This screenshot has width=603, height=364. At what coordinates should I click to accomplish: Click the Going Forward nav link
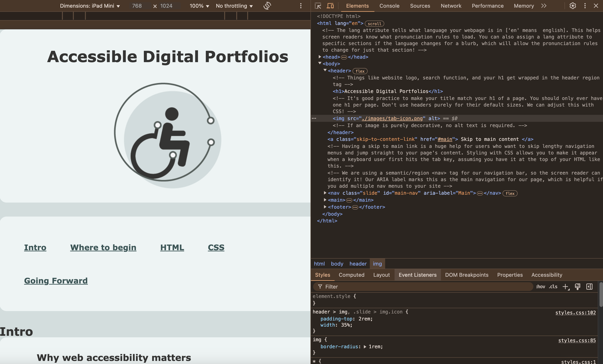coord(56,281)
